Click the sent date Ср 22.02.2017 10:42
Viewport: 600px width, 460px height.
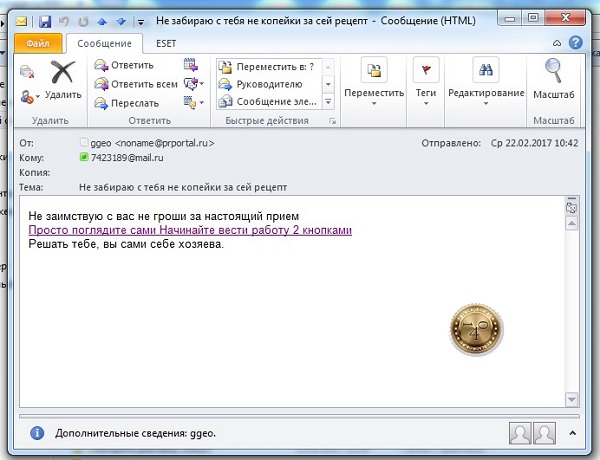click(x=534, y=143)
